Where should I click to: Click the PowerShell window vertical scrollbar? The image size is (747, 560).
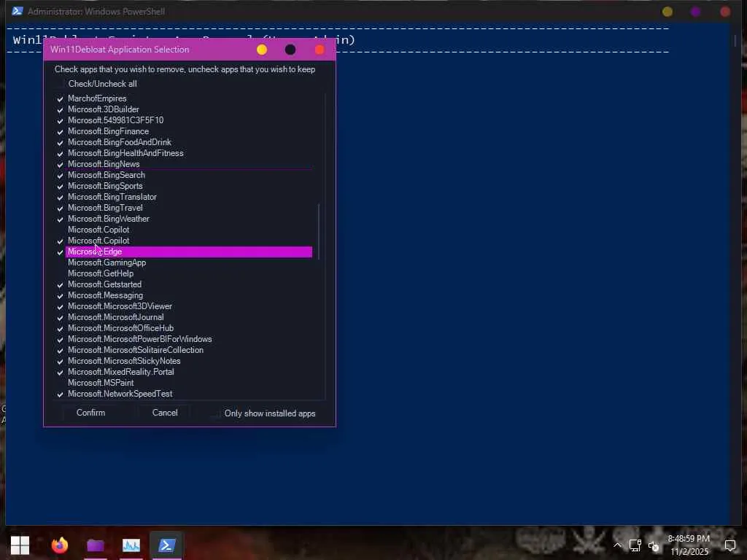pyautogui.click(x=735, y=41)
